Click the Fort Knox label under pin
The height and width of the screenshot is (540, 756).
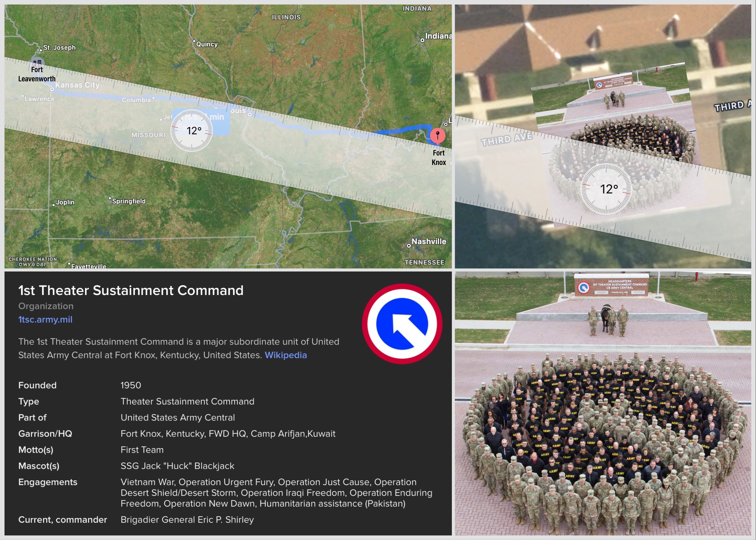point(439,158)
